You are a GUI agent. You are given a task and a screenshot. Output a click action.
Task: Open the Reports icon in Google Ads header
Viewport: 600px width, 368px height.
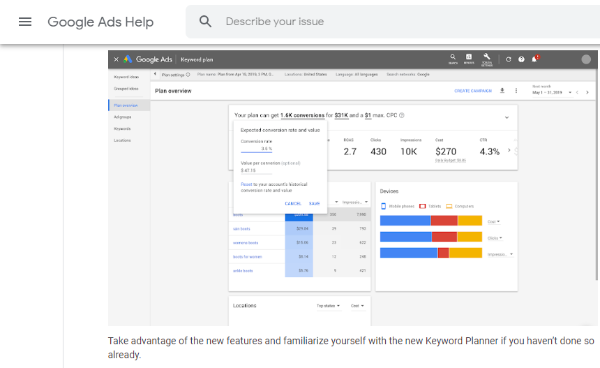click(x=469, y=58)
